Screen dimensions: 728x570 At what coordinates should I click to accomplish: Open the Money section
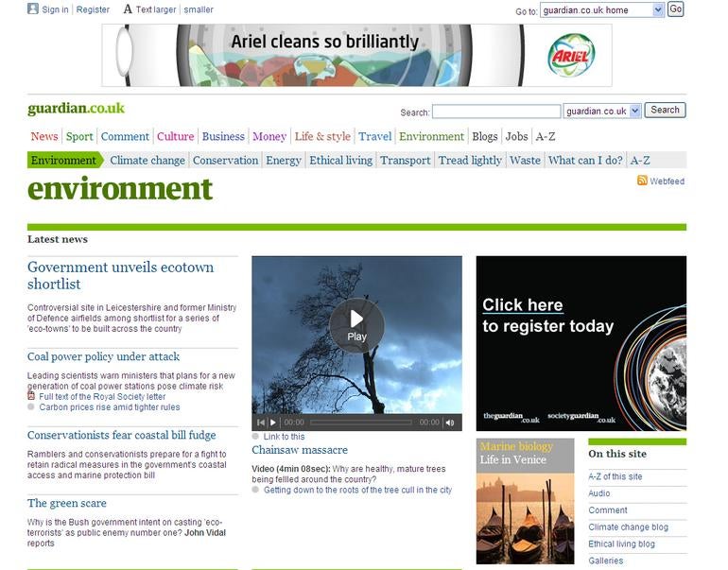click(269, 136)
